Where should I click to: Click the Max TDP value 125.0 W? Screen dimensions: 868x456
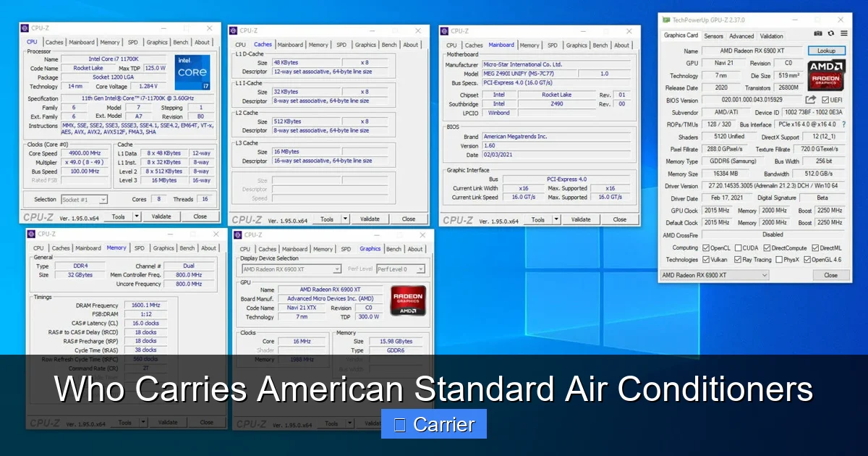pyautogui.click(x=155, y=68)
